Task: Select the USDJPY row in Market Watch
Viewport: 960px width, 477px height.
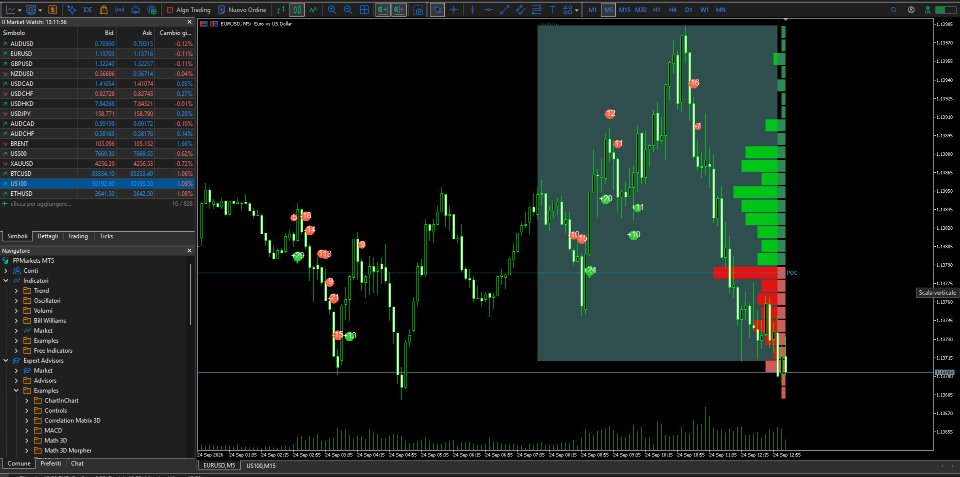Action: 97,114
